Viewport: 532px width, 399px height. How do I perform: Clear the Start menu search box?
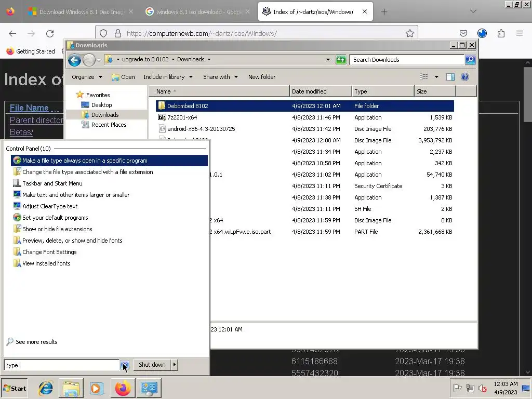coord(125,365)
